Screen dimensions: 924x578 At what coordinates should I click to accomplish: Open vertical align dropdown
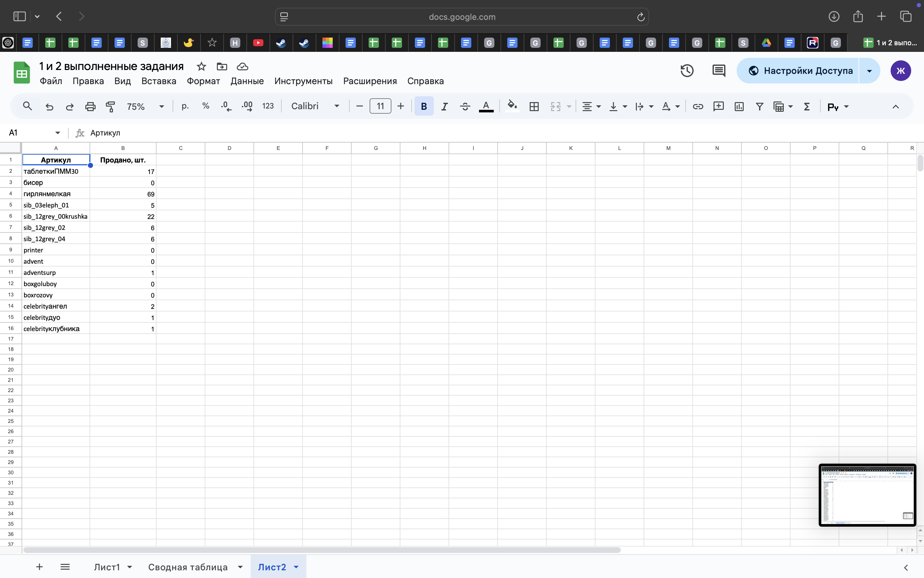(x=618, y=106)
